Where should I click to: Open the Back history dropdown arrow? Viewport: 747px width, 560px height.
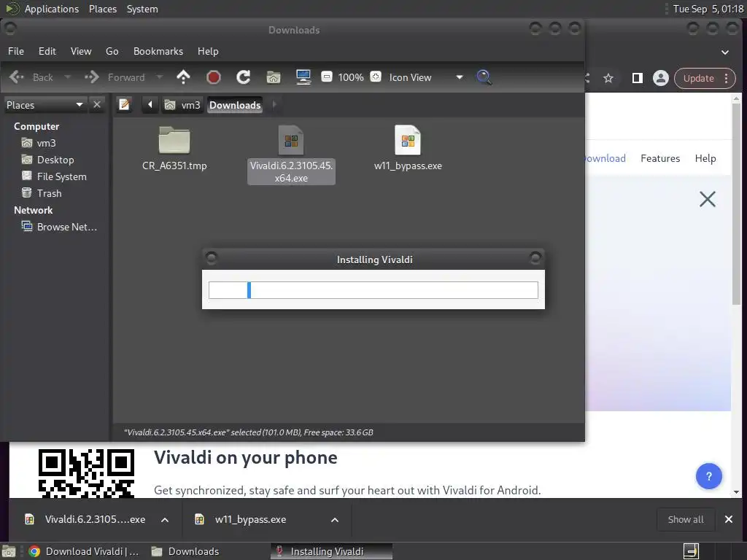67,77
